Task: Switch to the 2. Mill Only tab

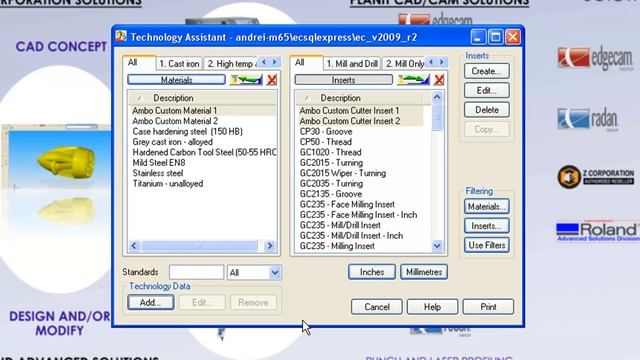Action: click(x=404, y=64)
